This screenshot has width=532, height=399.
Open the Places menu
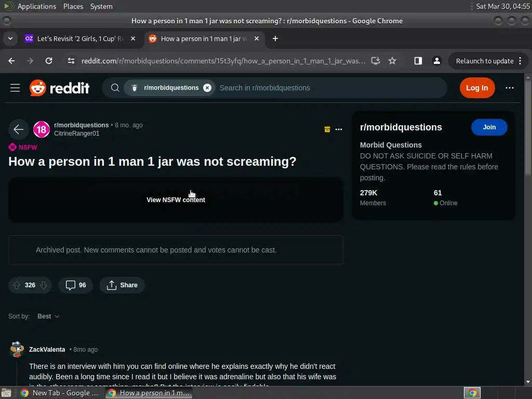[73, 6]
